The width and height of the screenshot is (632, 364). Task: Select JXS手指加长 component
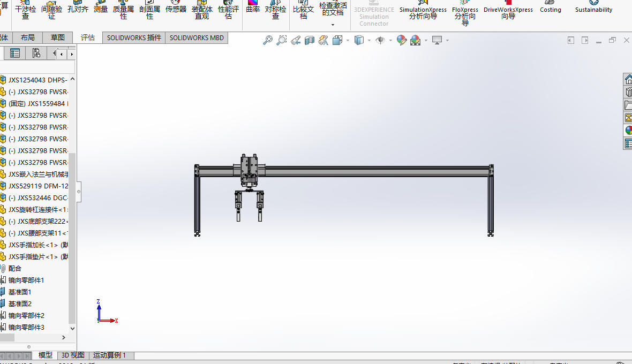(x=35, y=245)
